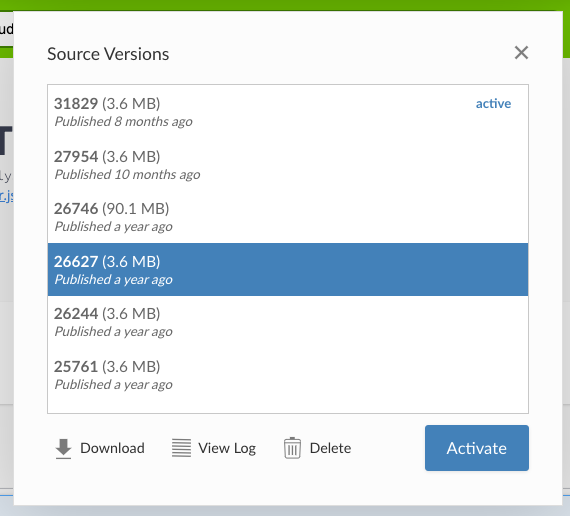Click the highlighted version 26627 row

(288, 269)
